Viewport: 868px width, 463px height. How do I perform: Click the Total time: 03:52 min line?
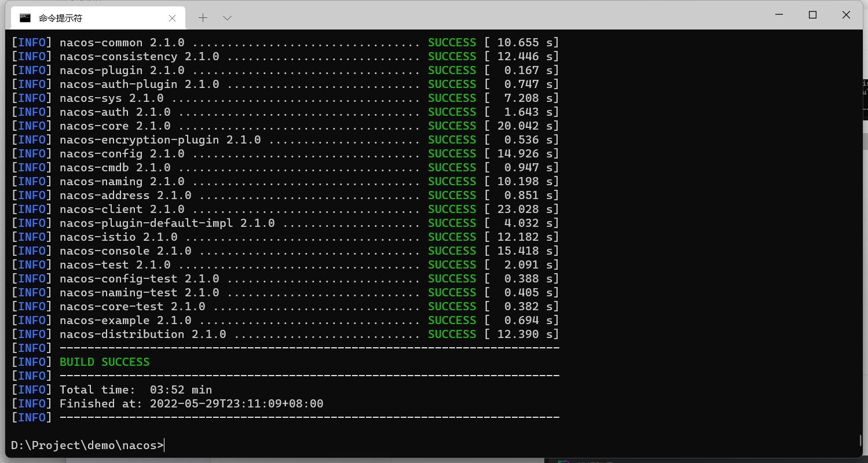click(x=112, y=389)
